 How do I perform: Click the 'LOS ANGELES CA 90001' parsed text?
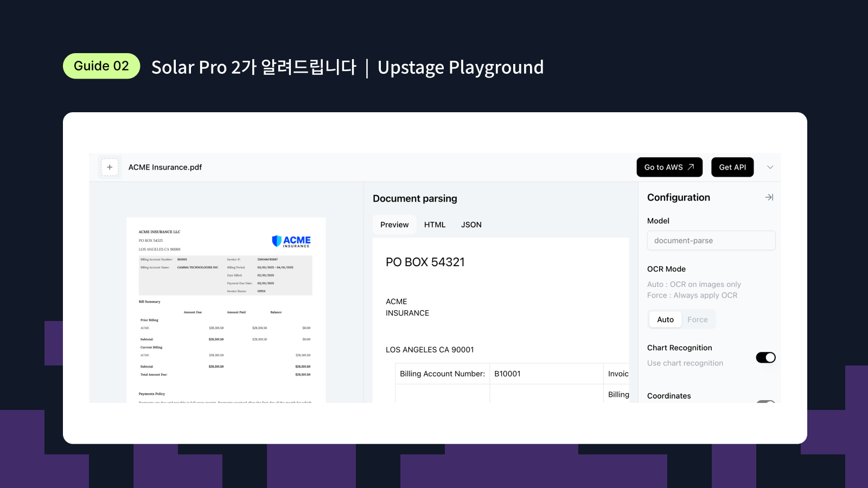[430, 350]
